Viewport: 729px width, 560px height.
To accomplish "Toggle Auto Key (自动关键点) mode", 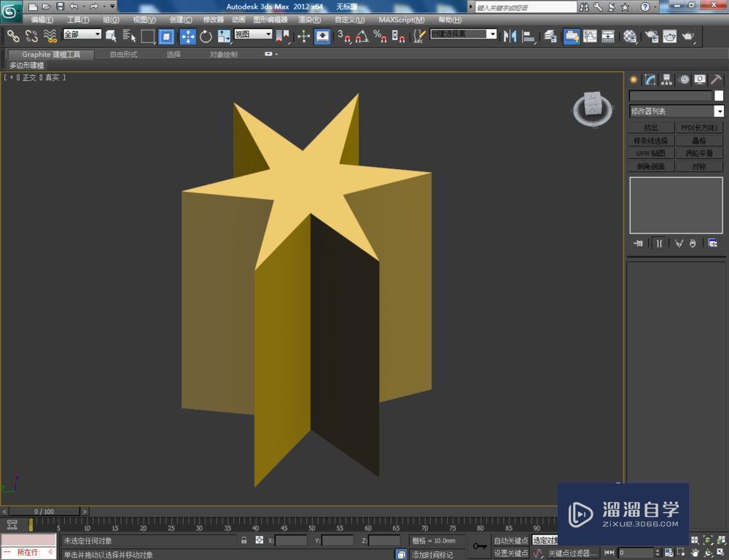I will (510, 540).
